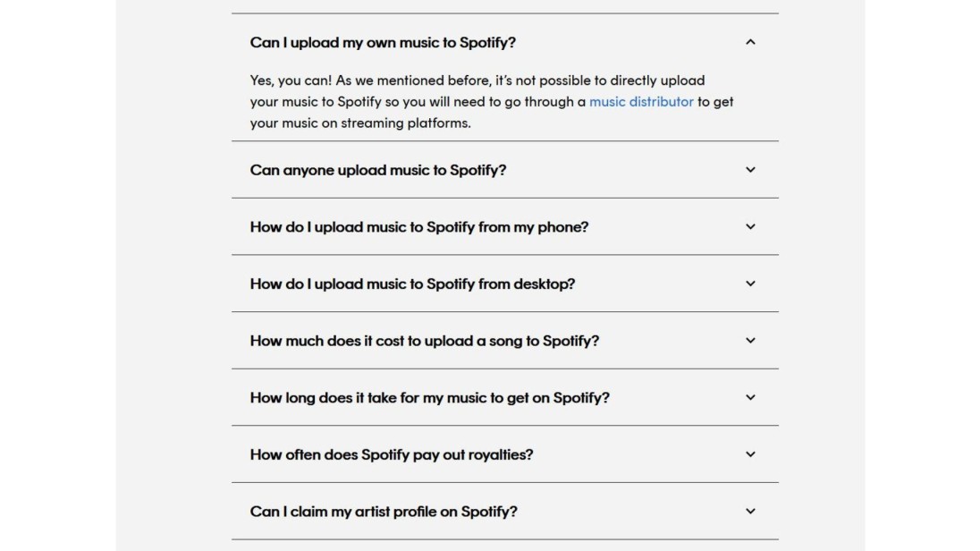Open 'How long does it take for my music'
980x551 pixels.
(x=429, y=397)
